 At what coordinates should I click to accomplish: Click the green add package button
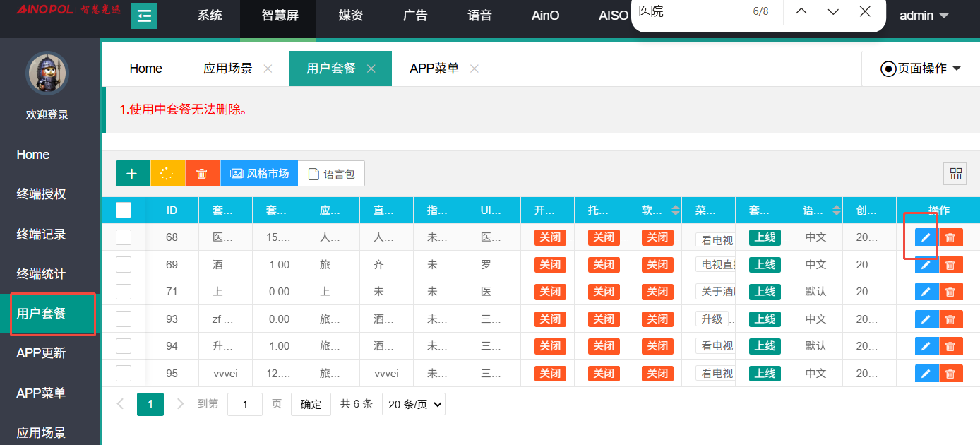(x=133, y=174)
